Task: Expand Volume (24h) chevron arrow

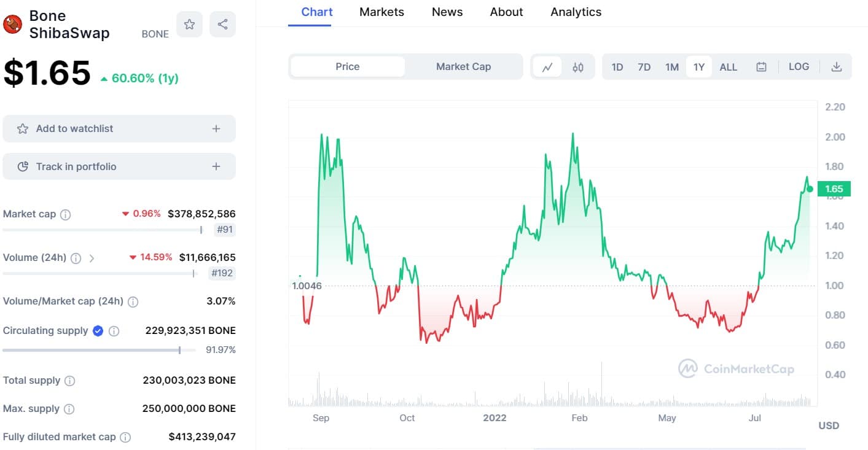Action: point(92,258)
